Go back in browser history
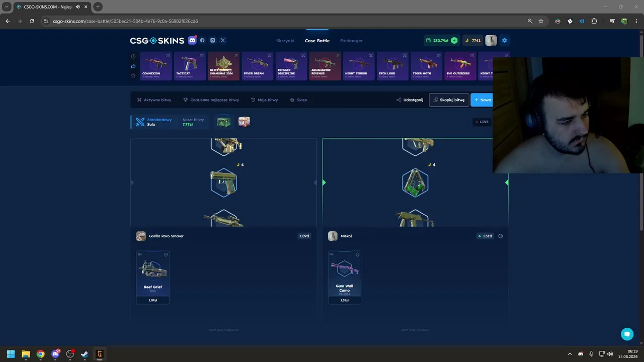Image resolution: width=644 pixels, height=362 pixels. (x=8, y=21)
